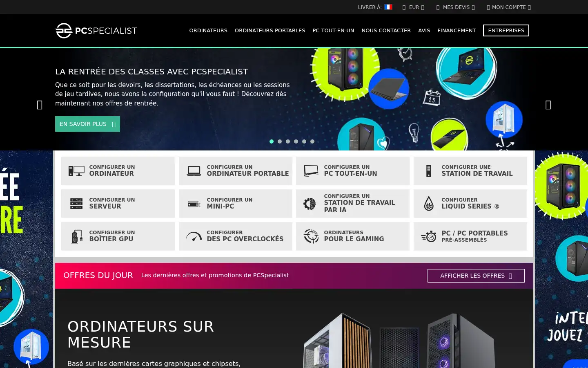This screenshot has width=588, height=368.
Task: Click the French flag delivery icon
Action: point(388,7)
